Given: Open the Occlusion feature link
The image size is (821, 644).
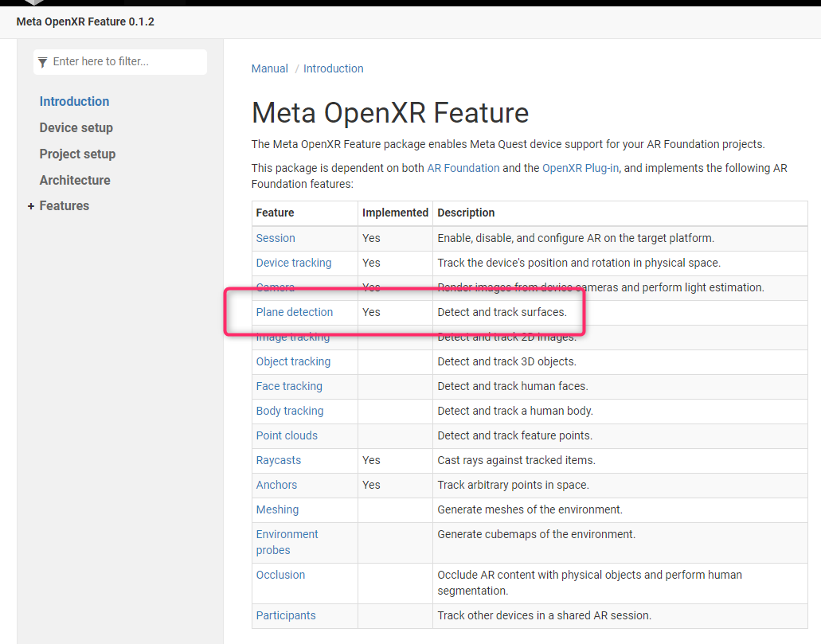Looking at the screenshot, I should coord(280,575).
